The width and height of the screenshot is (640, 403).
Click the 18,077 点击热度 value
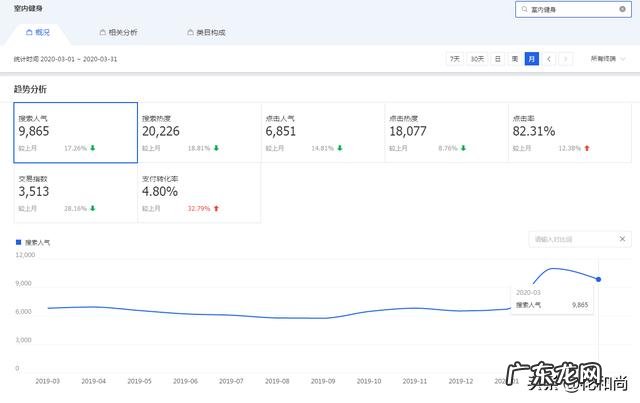408,131
